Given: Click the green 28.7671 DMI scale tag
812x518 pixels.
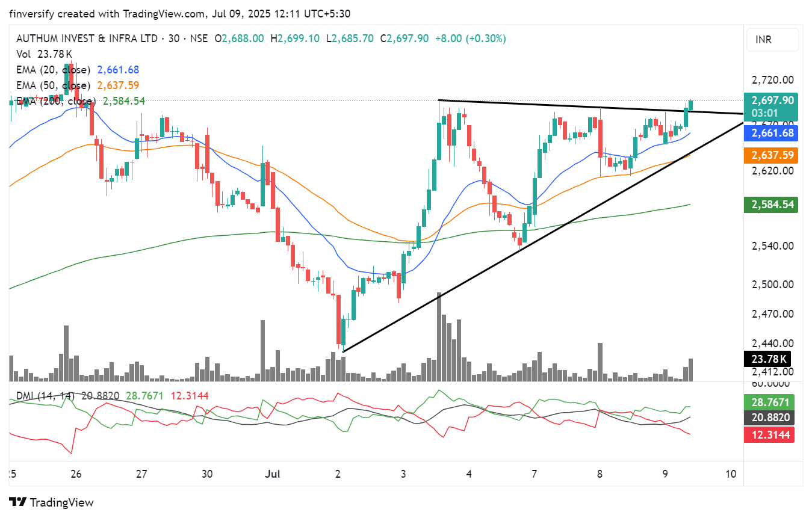Looking at the screenshot, I should coord(769,402).
